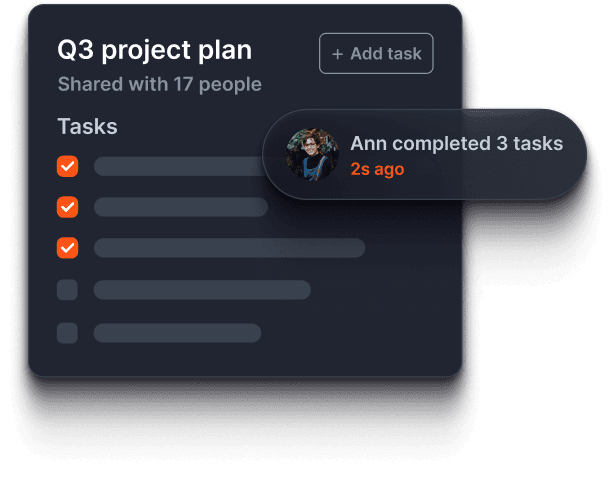Uncheck the second checked task checkbox
The height and width of the screenshot is (504, 616).
(67, 207)
